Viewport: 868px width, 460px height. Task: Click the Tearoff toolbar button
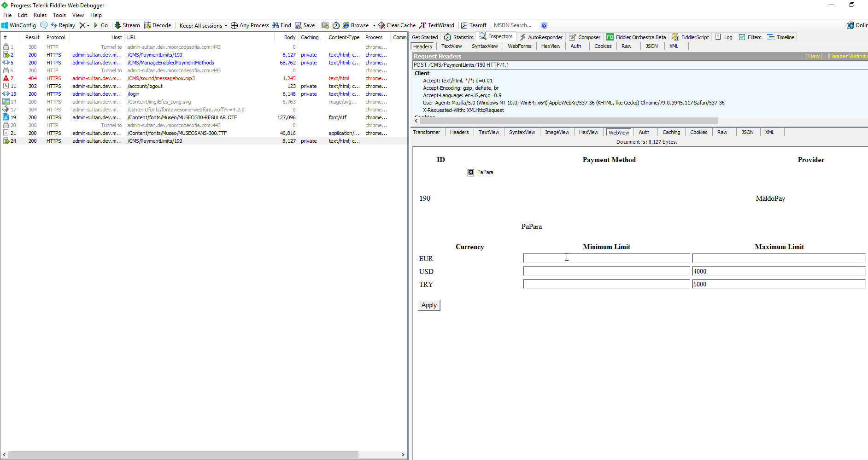pyautogui.click(x=474, y=25)
